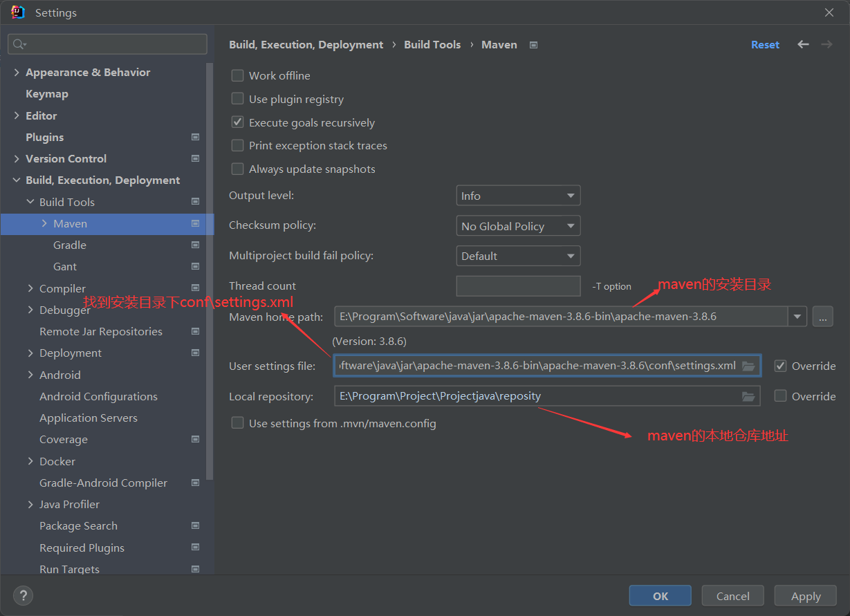Click Cancel button
Image resolution: width=850 pixels, height=616 pixels.
pos(733,596)
